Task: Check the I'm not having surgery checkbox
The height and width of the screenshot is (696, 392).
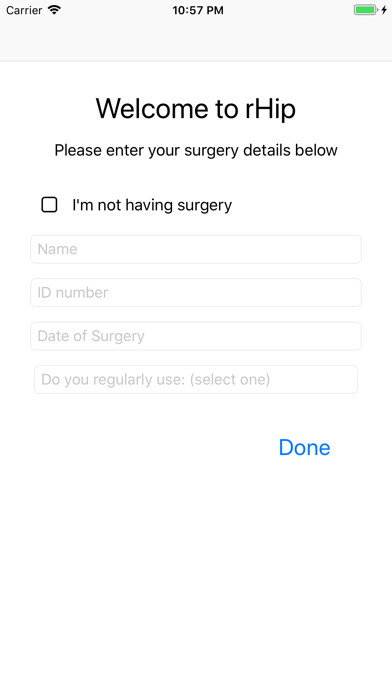Action: click(x=49, y=205)
